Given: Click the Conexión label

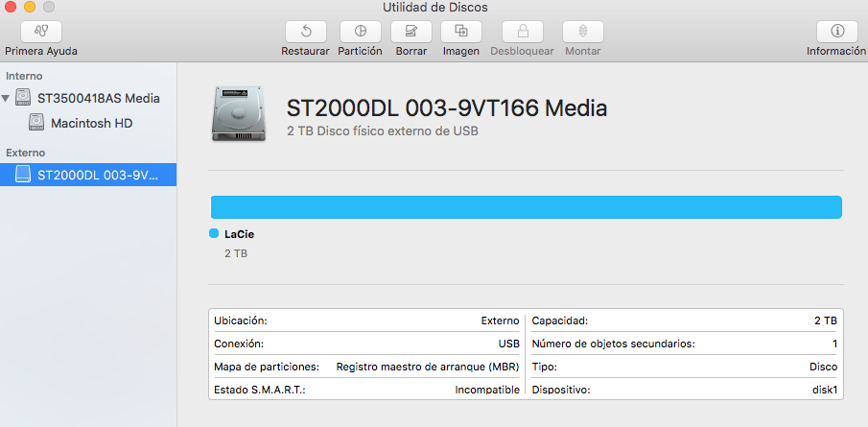Looking at the screenshot, I should pyautogui.click(x=239, y=344).
